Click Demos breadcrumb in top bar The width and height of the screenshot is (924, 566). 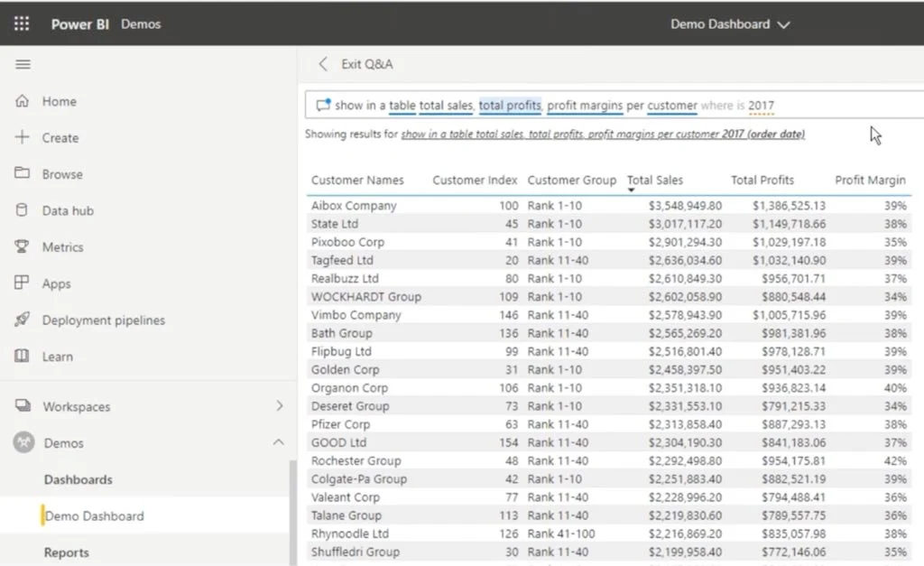141,24
